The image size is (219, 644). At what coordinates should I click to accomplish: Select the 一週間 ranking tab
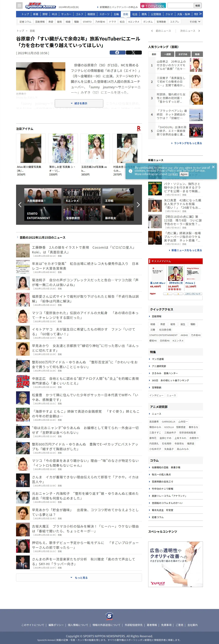(168, 54)
